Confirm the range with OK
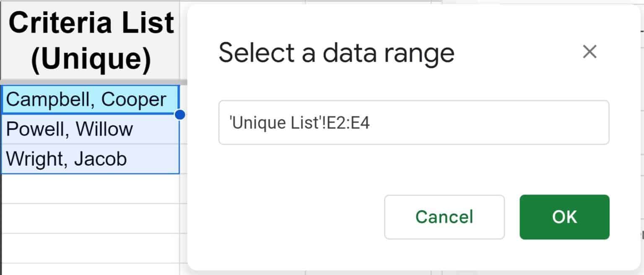This screenshot has height=275, width=644. pyautogui.click(x=564, y=217)
